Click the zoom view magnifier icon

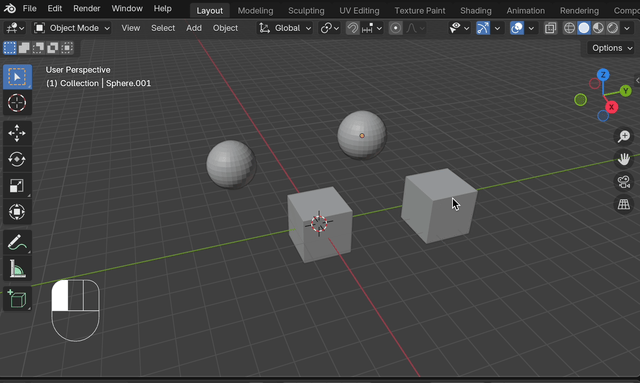tap(624, 136)
